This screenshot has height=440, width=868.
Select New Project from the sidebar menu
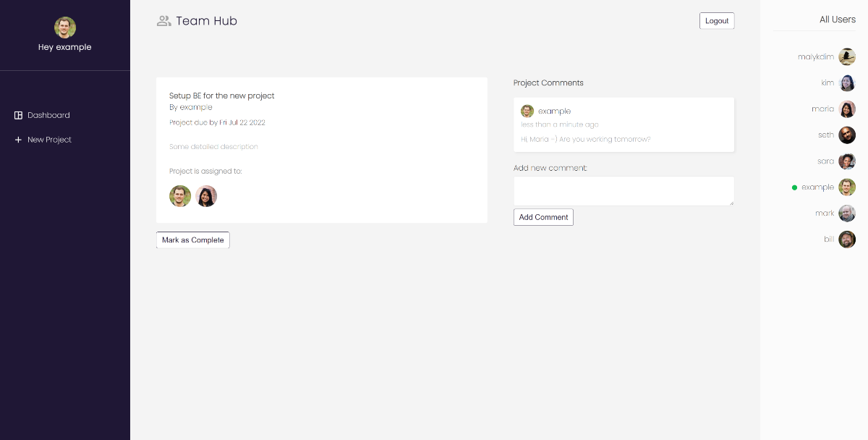point(49,140)
